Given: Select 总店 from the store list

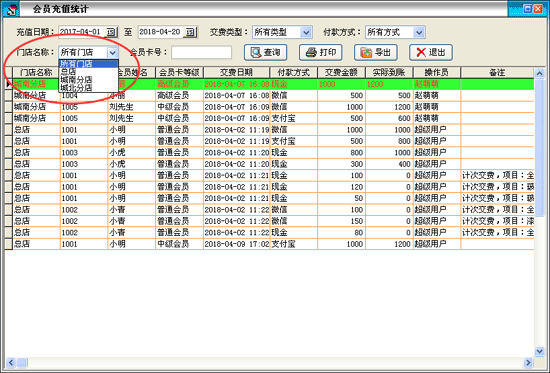Looking at the screenshot, I should pos(88,72).
